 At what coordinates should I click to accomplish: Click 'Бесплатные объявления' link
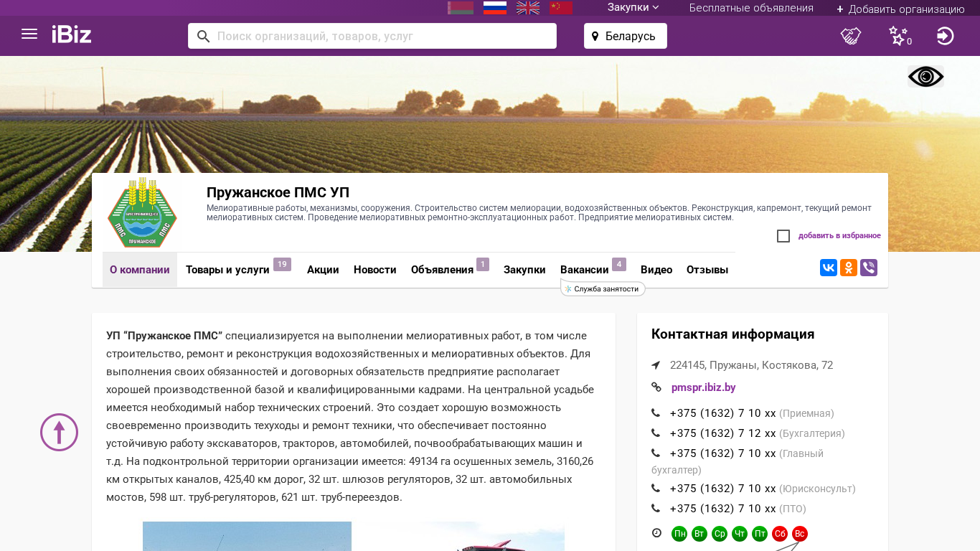click(x=751, y=8)
